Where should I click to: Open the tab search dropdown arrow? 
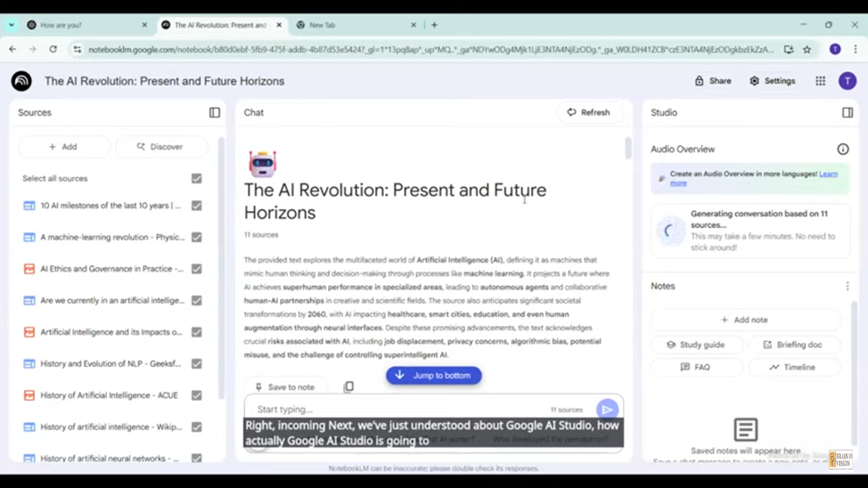[11, 25]
